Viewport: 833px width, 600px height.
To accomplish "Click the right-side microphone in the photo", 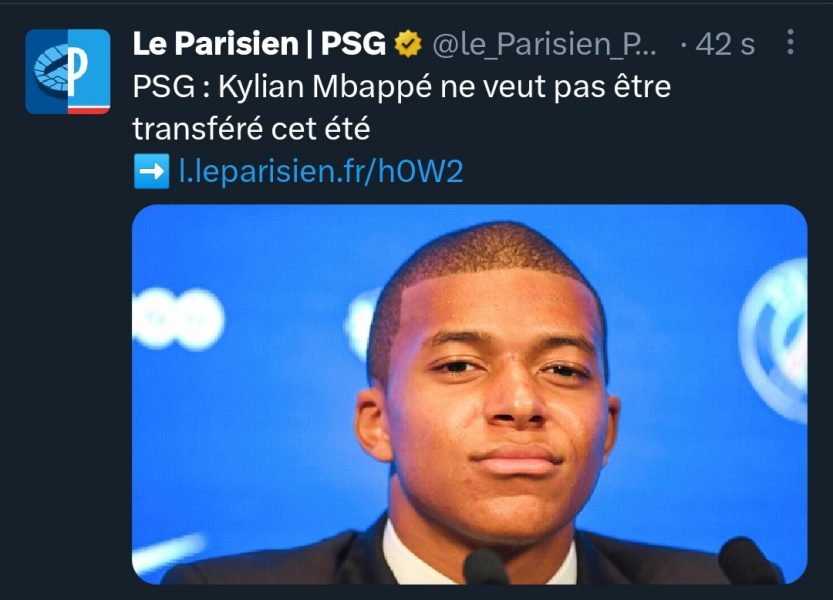I will click(x=749, y=561).
